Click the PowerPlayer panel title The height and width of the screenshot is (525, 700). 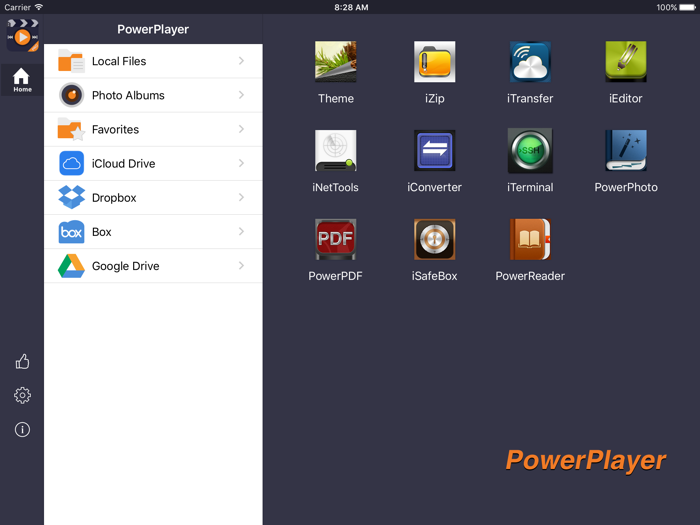153,29
